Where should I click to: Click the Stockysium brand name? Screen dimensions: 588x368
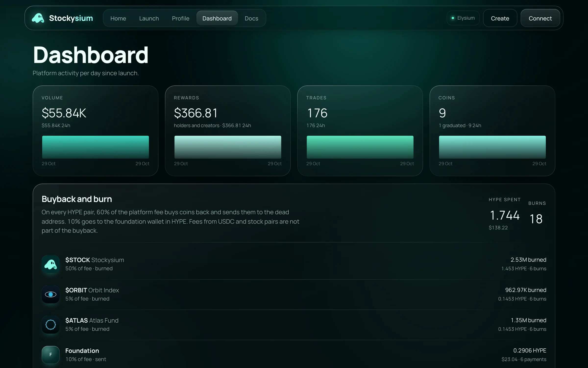71,18
